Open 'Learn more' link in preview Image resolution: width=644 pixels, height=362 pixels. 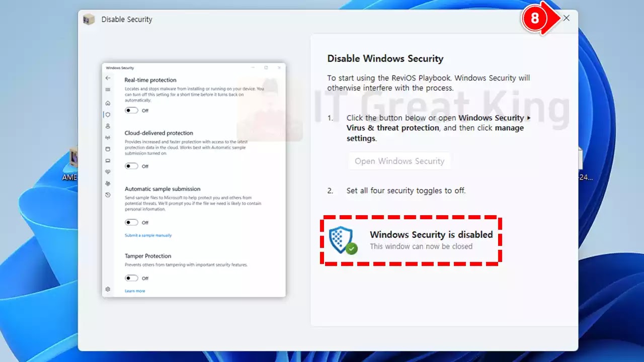pos(135,291)
